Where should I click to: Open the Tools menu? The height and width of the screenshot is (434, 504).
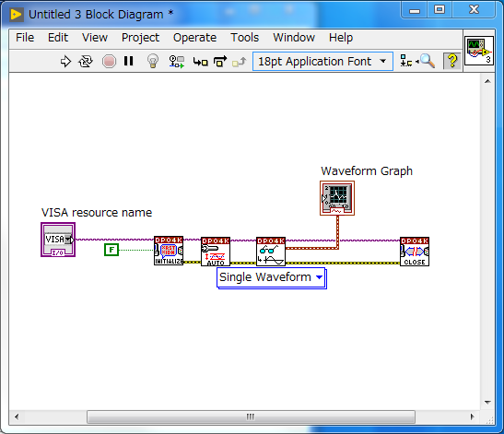click(x=244, y=38)
